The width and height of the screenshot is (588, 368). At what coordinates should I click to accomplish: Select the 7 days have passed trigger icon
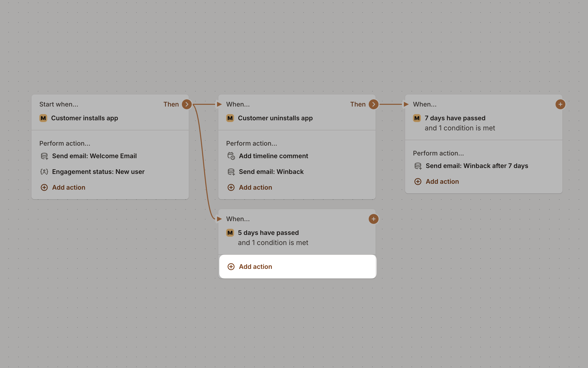(x=417, y=118)
